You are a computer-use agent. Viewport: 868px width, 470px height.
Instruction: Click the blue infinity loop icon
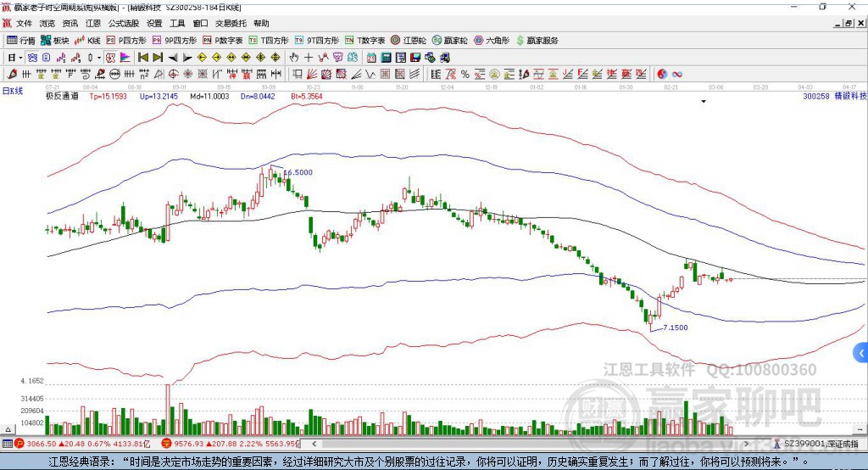[677, 75]
